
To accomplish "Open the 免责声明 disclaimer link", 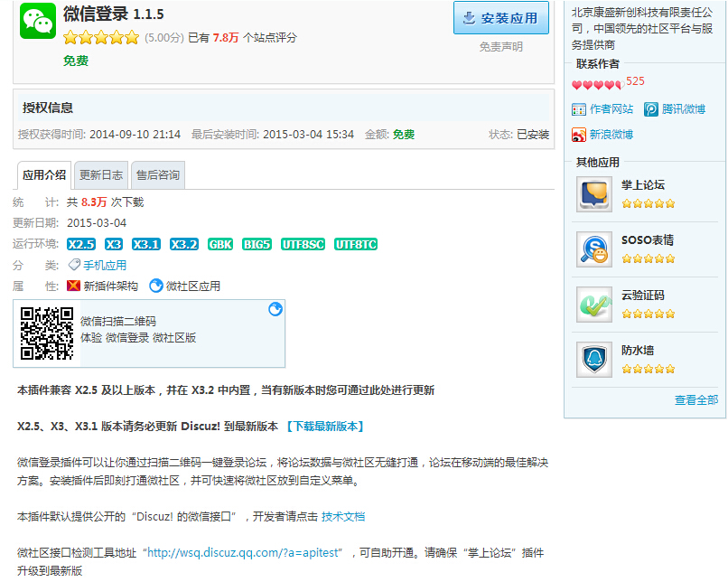I will coord(501,47).
